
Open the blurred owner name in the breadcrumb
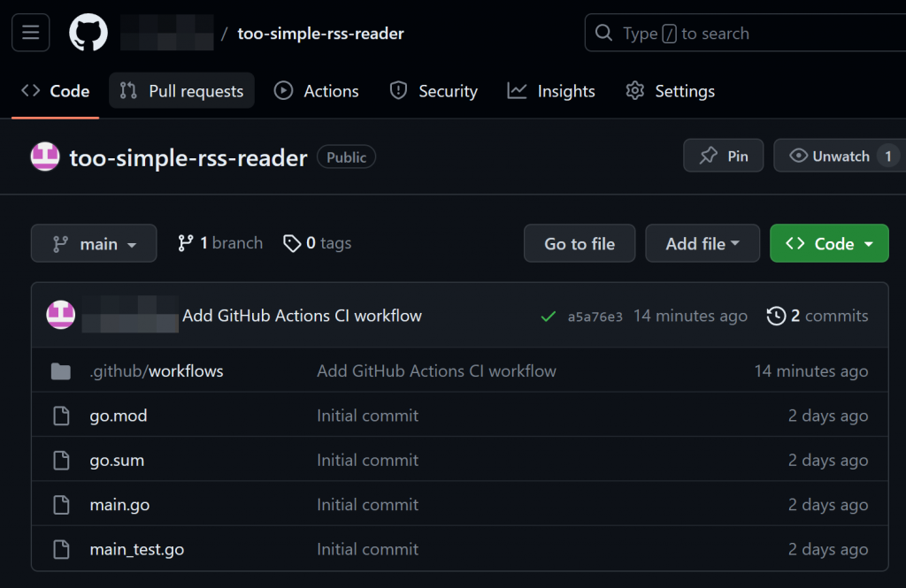point(167,33)
